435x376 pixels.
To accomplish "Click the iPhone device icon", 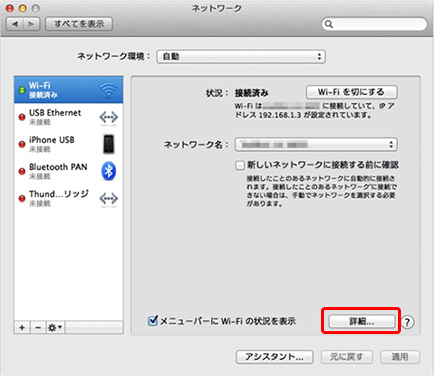I will pyautogui.click(x=109, y=144).
